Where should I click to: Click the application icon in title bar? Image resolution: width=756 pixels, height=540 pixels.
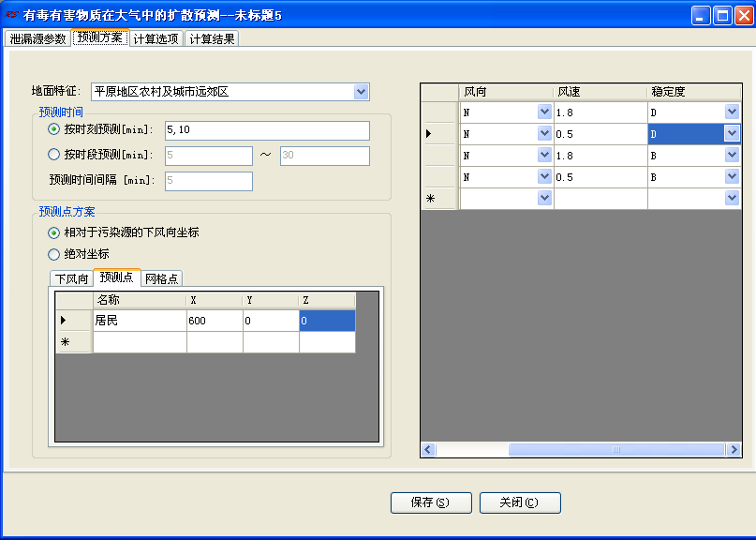(x=10, y=15)
